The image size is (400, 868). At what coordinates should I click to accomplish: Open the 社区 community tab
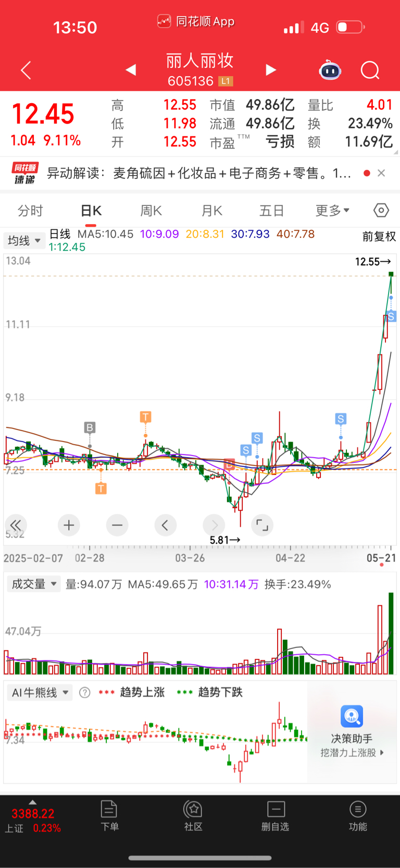point(193,816)
